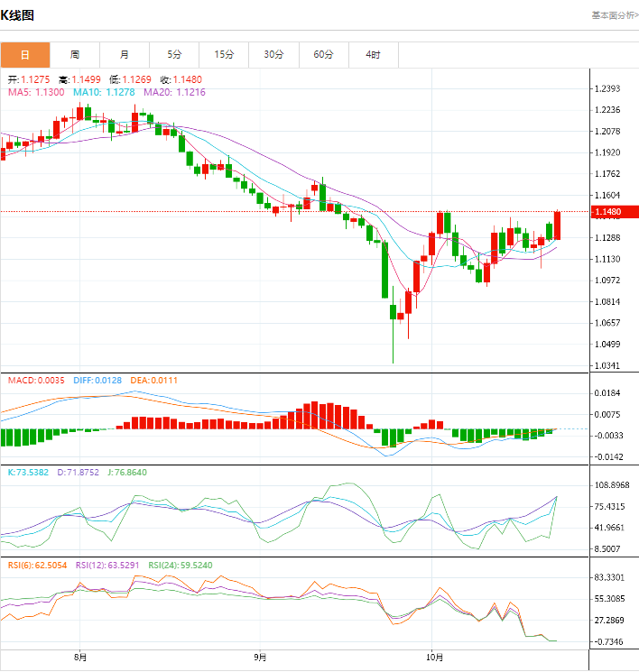
Task: Click the 9月 date axis label
Action: click(x=260, y=657)
